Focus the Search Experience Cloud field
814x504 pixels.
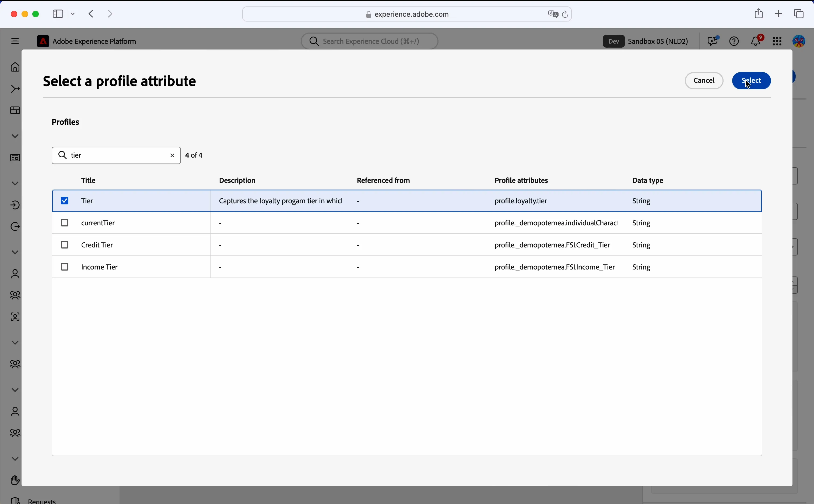370,41
